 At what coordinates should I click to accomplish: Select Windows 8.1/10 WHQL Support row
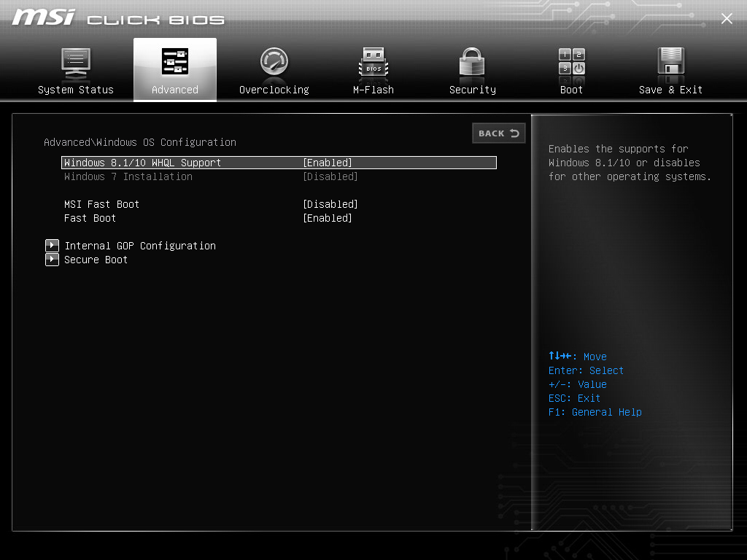coord(279,163)
